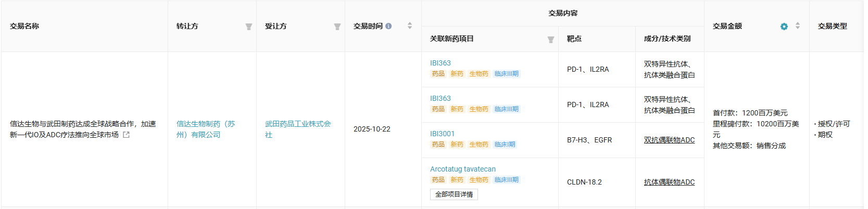Open filter for 受让方 column
Screen dimensions: 868x209
(337, 27)
